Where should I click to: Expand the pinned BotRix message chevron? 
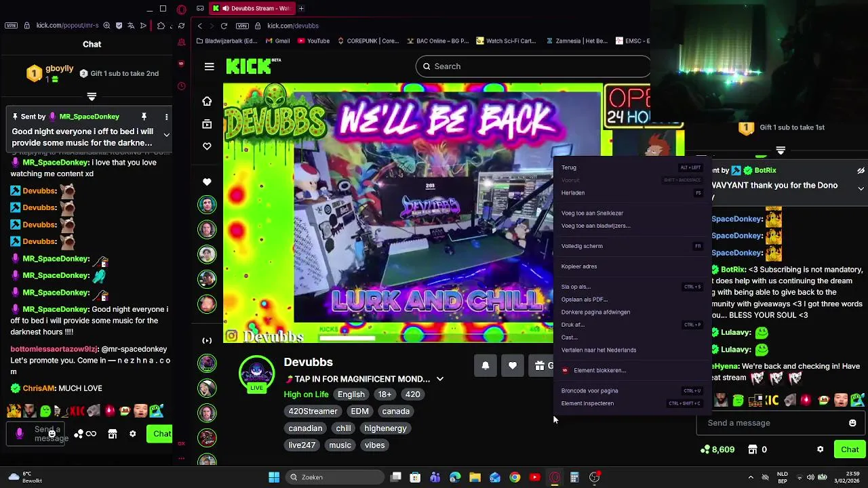[x=861, y=188]
